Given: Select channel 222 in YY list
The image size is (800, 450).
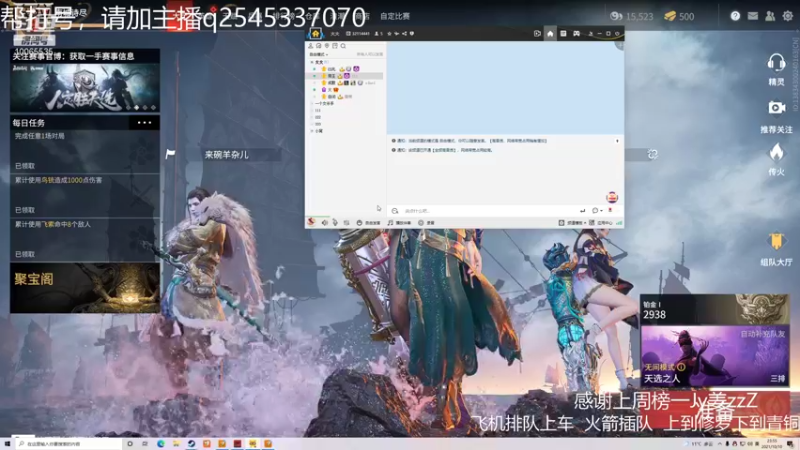Looking at the screenshot, I should 318,117.
